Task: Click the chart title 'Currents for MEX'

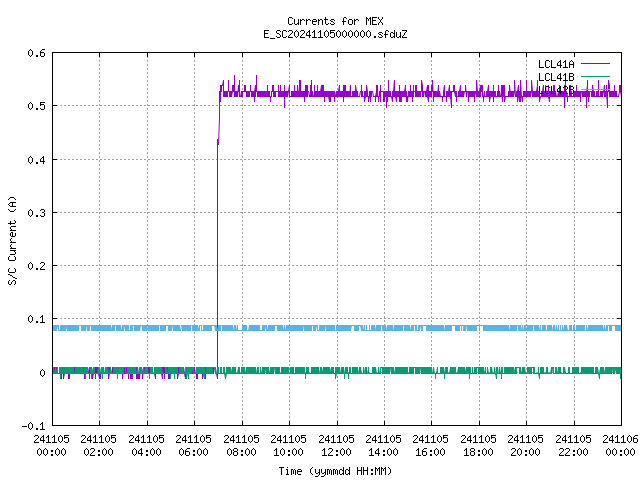Action: pos(335,21)
